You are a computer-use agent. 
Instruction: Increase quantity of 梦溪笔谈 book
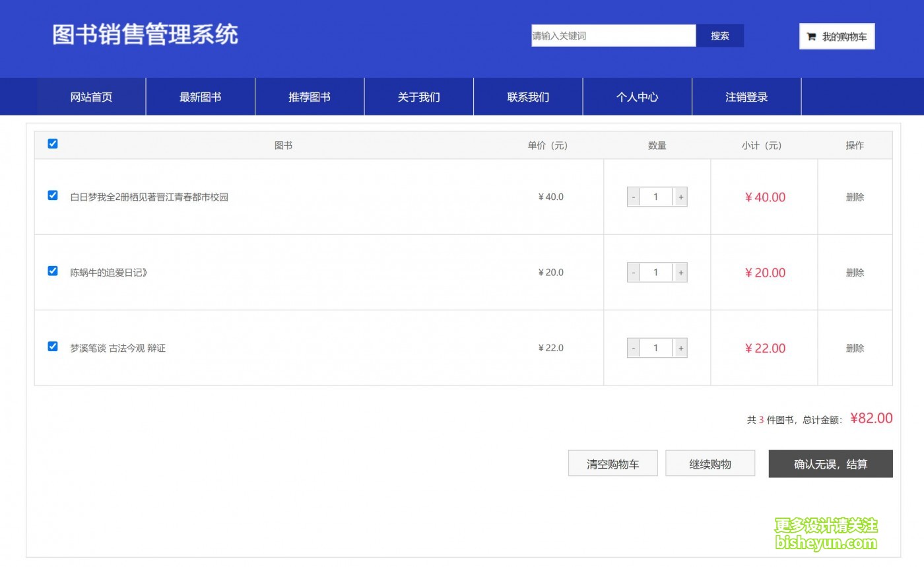pos(680,348)
